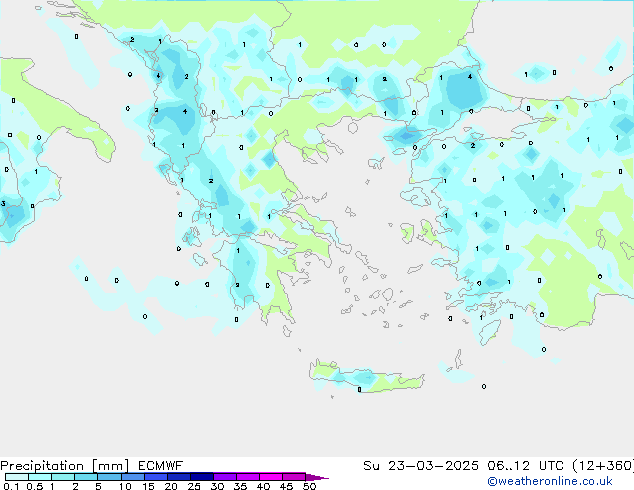Pick the 40–45 mm magenta legend swatch
The image size is (634, 490).
(x=271, y=477)
